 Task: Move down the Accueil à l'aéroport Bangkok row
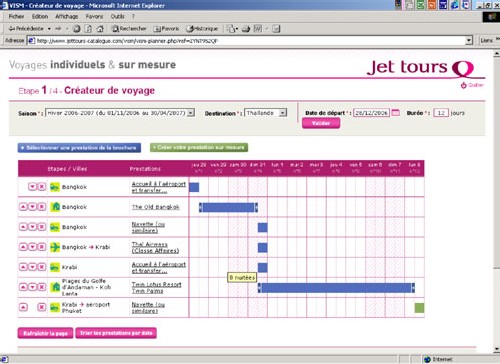(32, 187)
